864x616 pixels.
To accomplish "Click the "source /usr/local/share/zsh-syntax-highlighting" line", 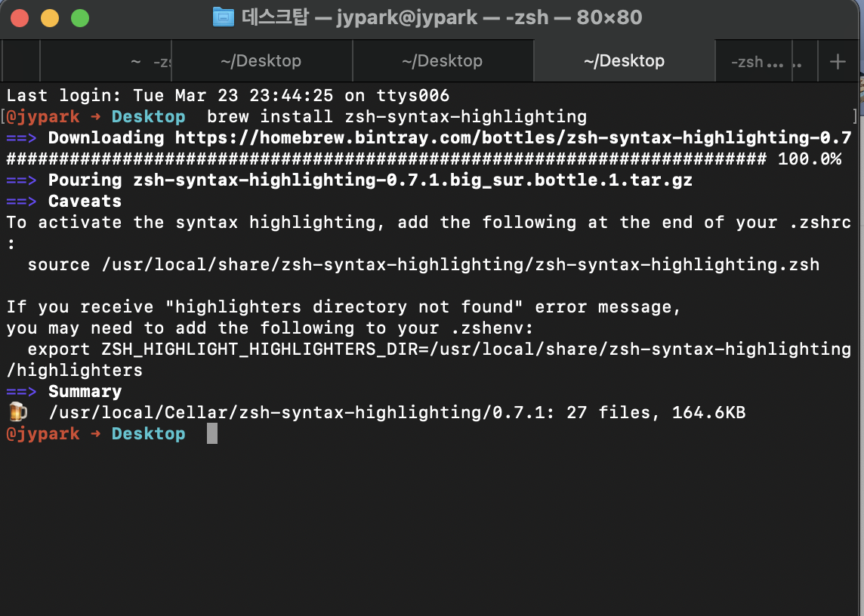I will pos(423,264).
